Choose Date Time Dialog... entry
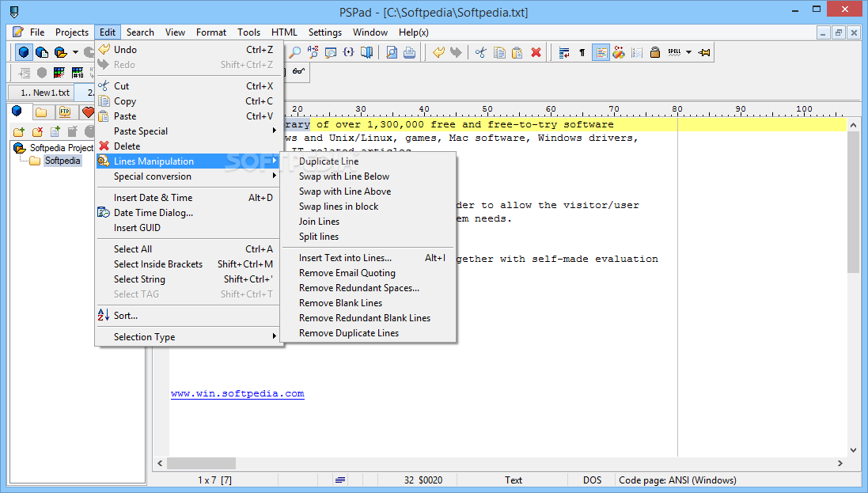 click(189, 213)
